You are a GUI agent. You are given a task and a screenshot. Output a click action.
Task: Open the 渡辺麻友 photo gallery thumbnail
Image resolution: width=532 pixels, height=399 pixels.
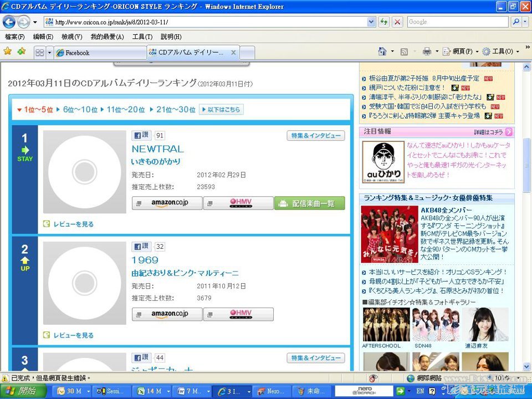485,324
